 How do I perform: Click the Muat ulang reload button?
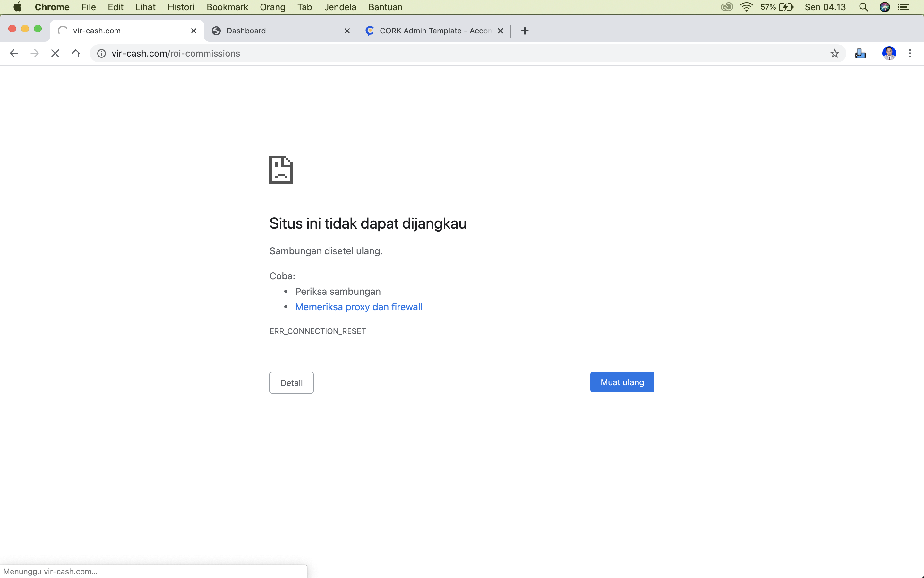[x=622, y=382]
